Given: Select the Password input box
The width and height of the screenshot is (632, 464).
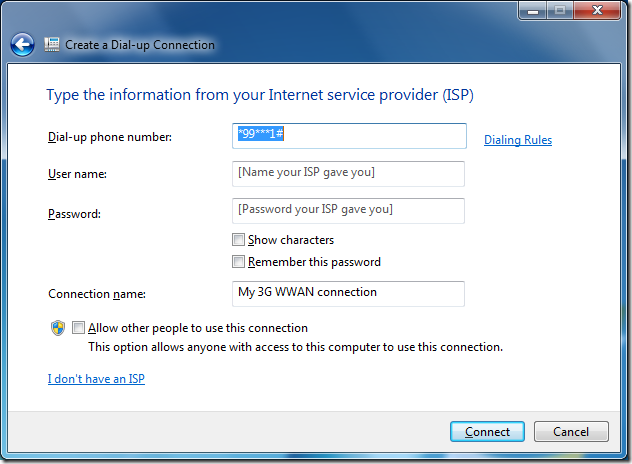Looking at the screenshot, I should coord(348,211).
